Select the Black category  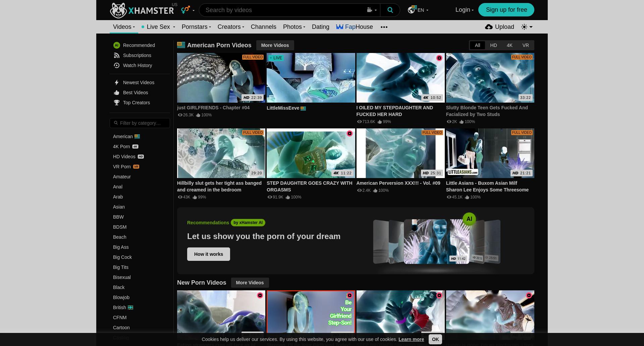point(119,287)
